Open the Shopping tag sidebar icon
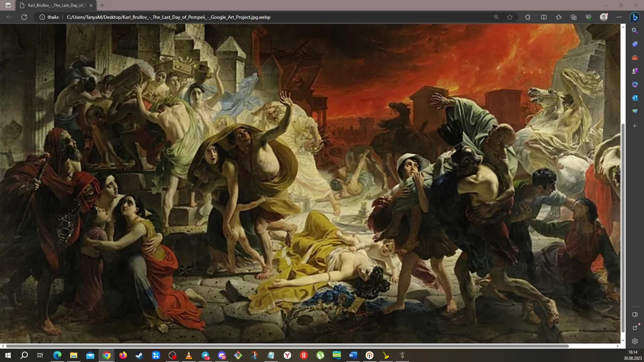This screenshot has height=362, width=644. [635, 44]
